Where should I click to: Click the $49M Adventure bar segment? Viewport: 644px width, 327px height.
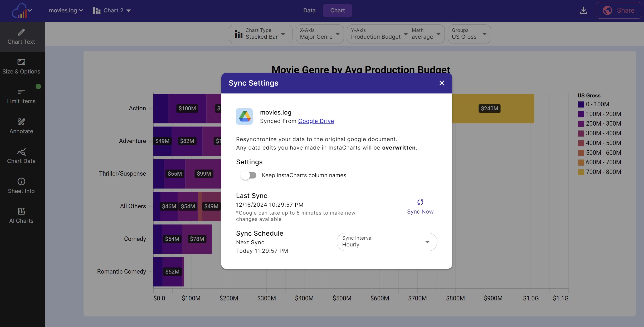pos(162,141)
